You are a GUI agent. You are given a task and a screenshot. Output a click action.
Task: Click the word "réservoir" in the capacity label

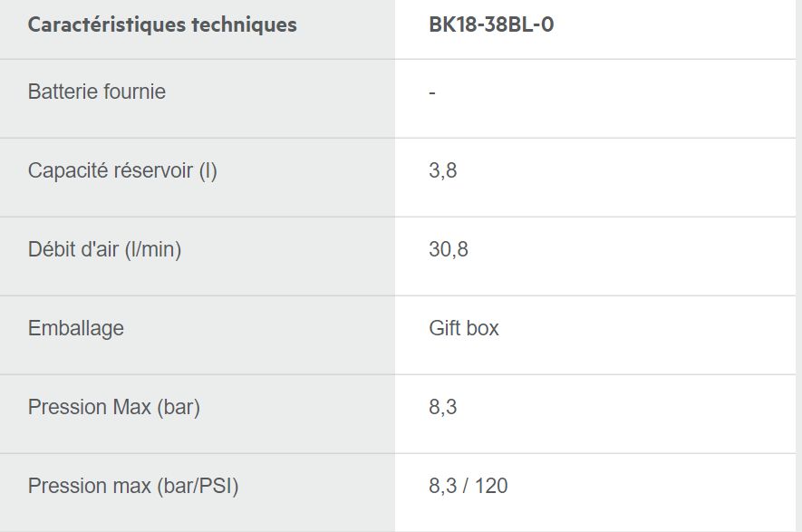point(150,170)
